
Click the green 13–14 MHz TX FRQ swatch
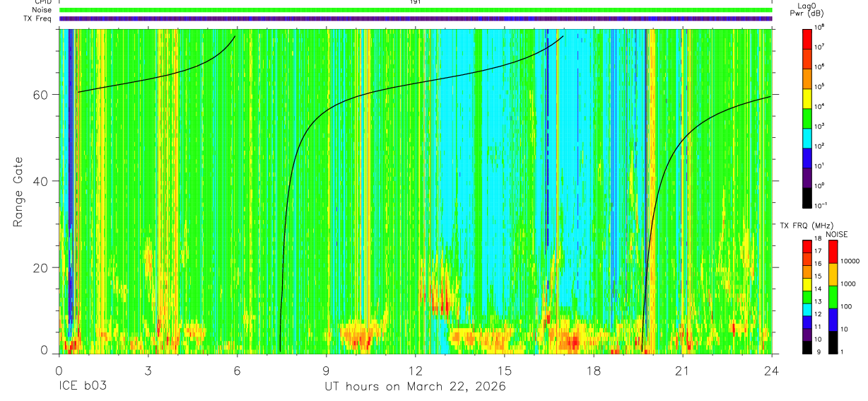point(808,296)
